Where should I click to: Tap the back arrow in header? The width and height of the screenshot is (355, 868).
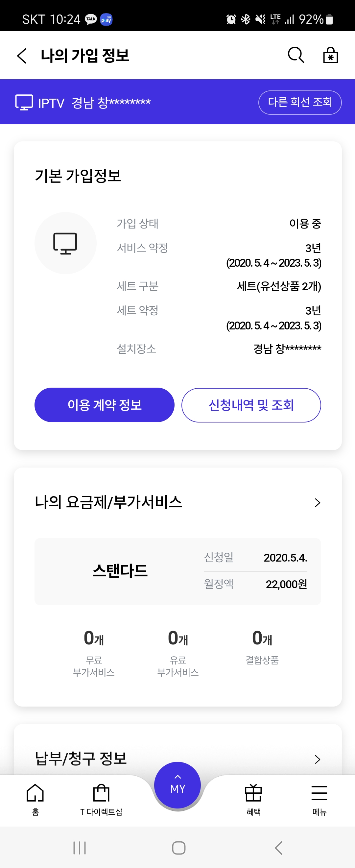[22, 56]
